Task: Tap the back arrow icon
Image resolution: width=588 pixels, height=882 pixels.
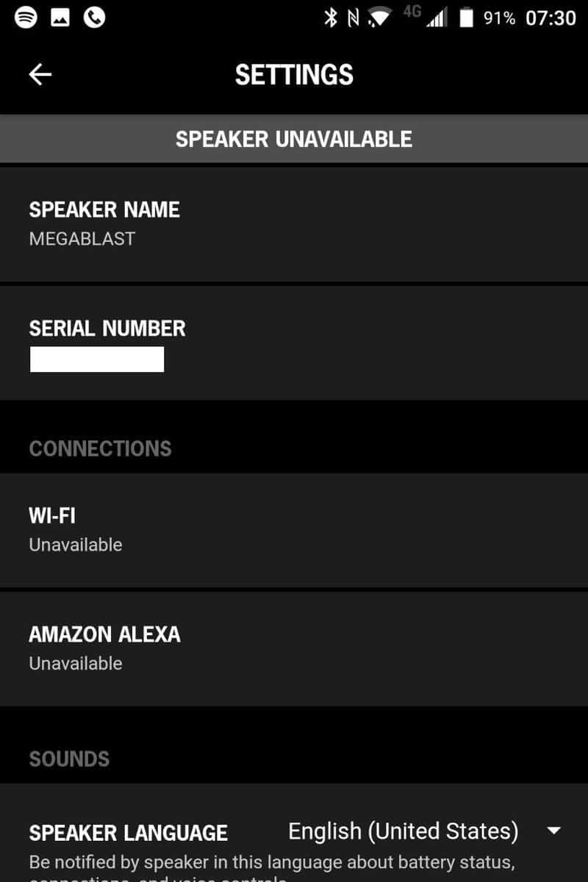Action: (x=40, y=74)
